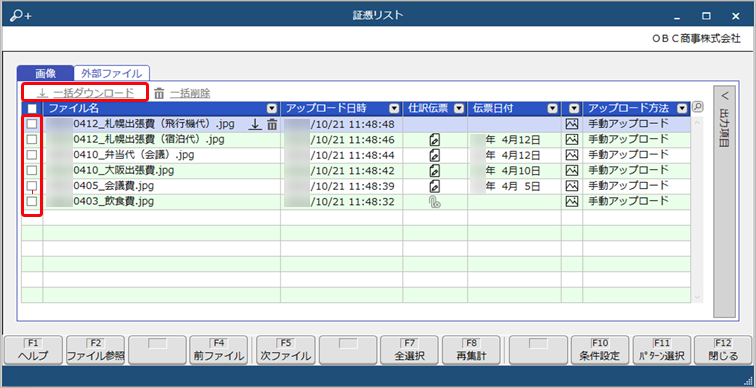Open journal slip icon for 0410_弁当代（会議）.jpg
This screenshot has width=756, height=388.
(434, 155)
